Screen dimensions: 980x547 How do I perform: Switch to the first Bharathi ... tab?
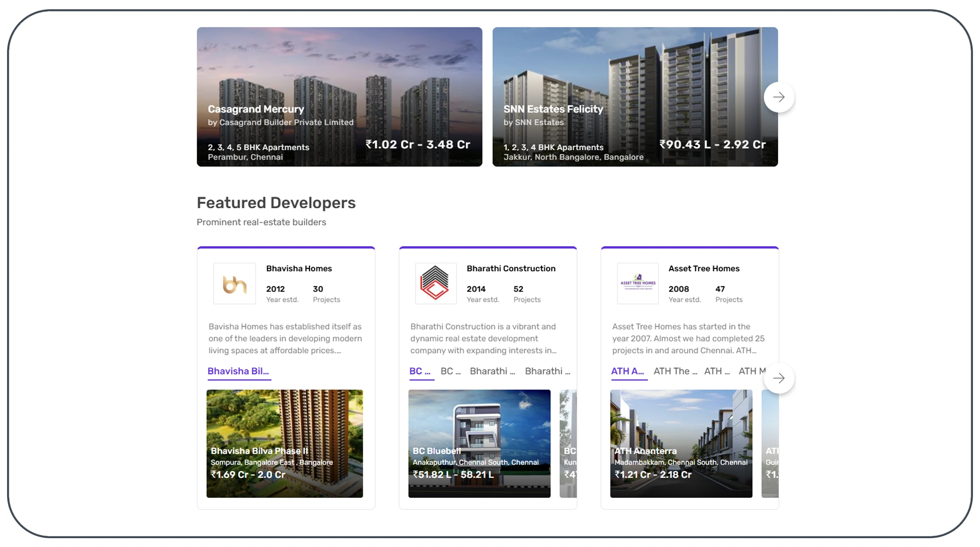click(x=492, y=371)
